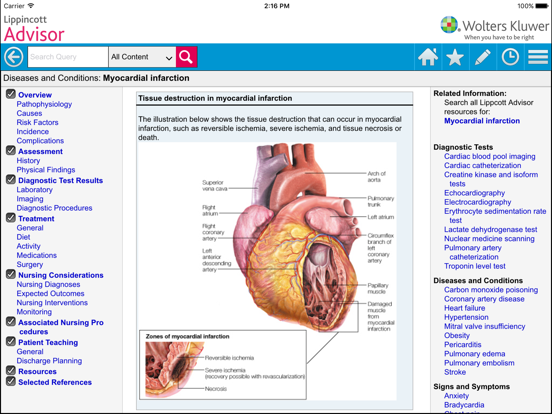Open favorites with the star icon
Screen dimensions: 552x414
455,57
